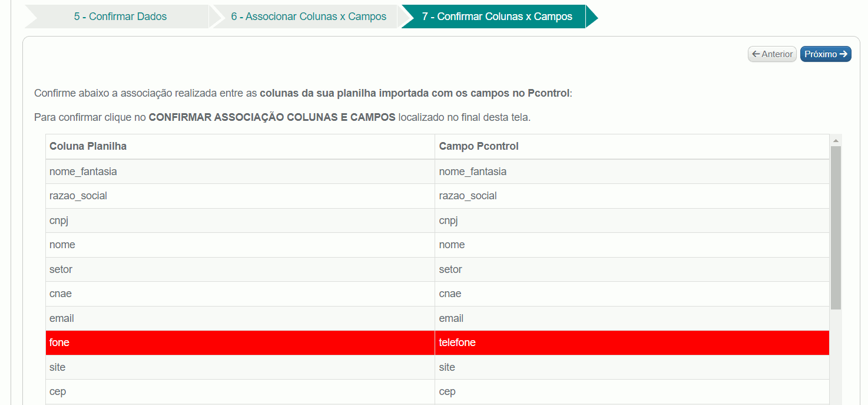Select site in Campo Pcontrol column
Viewport: 868px width, 405px height.
click(x=632, y=367)
